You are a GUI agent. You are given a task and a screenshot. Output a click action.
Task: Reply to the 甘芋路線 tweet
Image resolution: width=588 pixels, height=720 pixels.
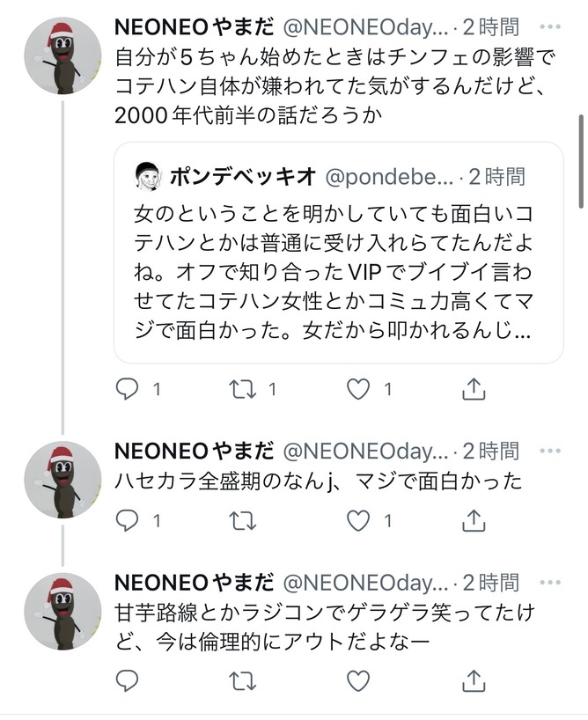click(x=129, y=680)
